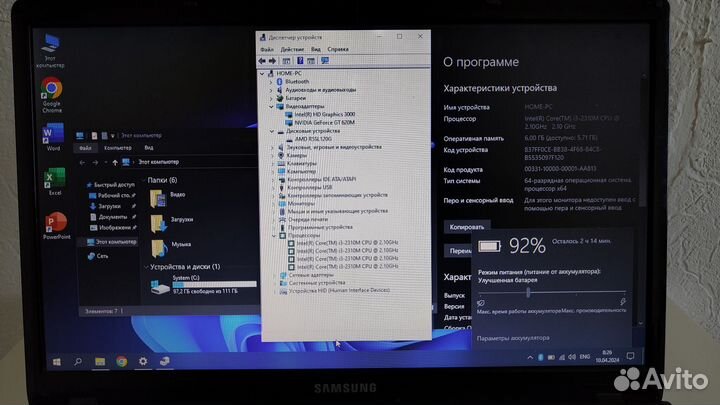Image resolution: width=720 pixels, height=405 pixels.
Task: Open the Видео folder in Explorer
Action: coord(168,197)
